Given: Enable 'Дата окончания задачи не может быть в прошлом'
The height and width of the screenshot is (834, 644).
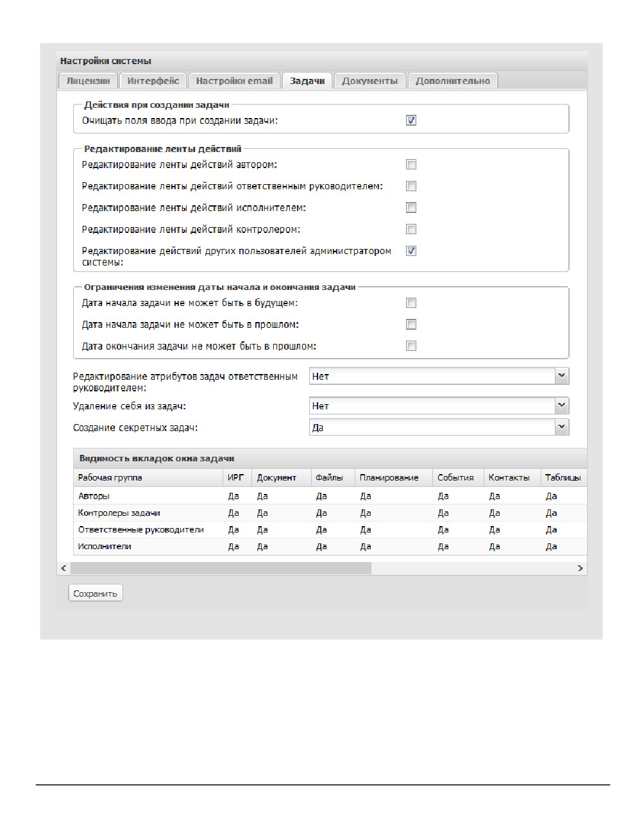Looking at the screenshot, I should (411, 346).
